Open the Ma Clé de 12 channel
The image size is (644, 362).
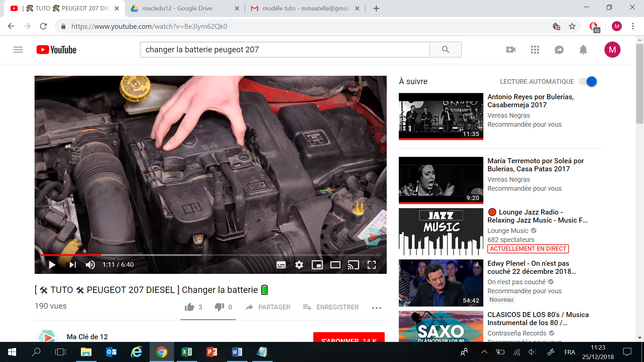point(87,337)
